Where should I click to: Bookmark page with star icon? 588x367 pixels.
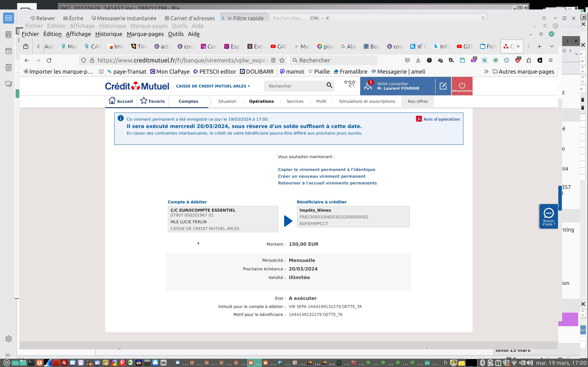pyautogui.click(x=282, y=60)
